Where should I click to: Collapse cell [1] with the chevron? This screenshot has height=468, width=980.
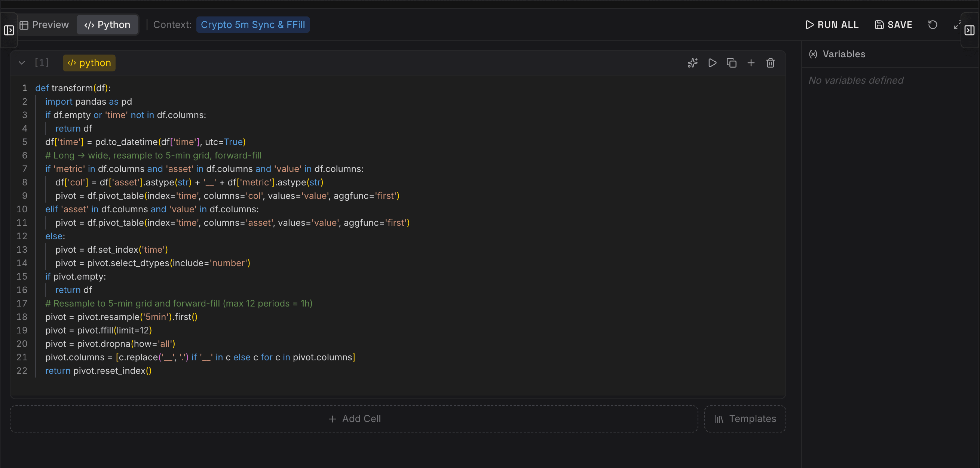tap(22, 63)
